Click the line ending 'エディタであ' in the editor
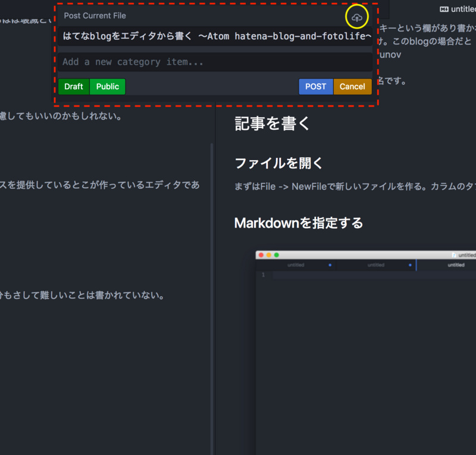 pyautogui.click(x=99, y=185)
